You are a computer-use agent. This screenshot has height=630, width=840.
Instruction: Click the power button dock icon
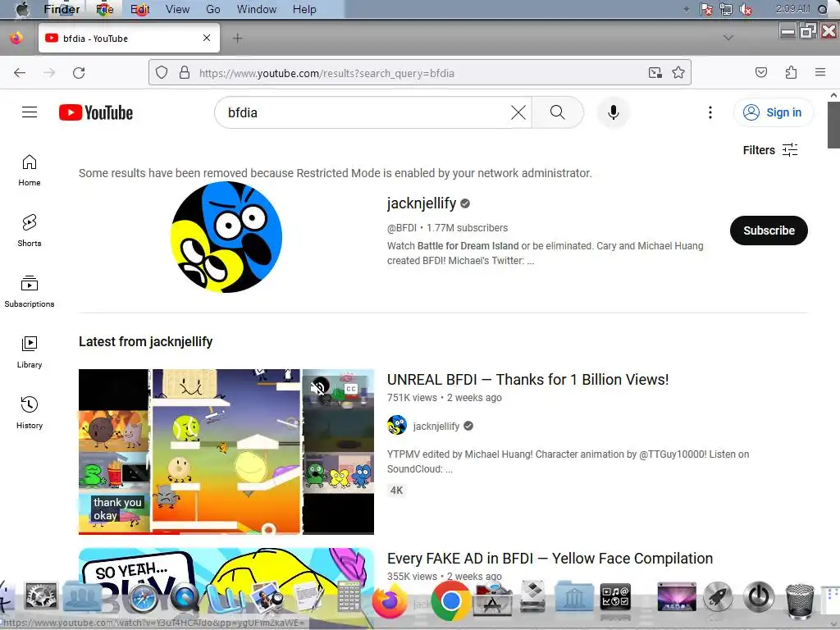[759, 596]
